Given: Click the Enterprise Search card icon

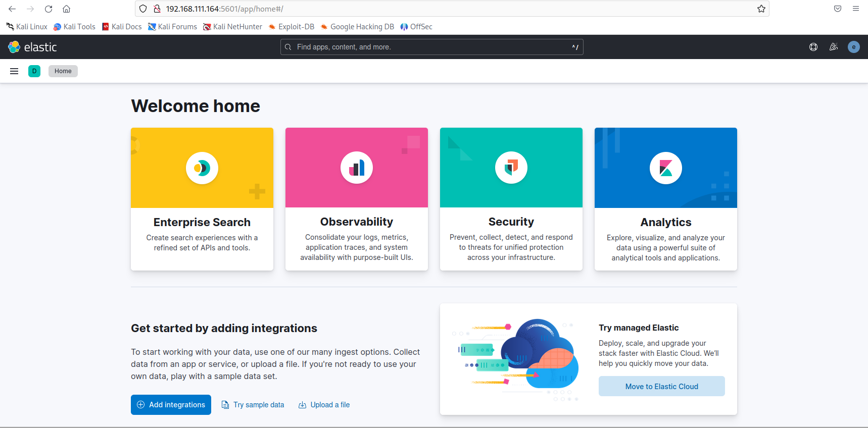Looking at the screenshot, I should click(202, 168).
